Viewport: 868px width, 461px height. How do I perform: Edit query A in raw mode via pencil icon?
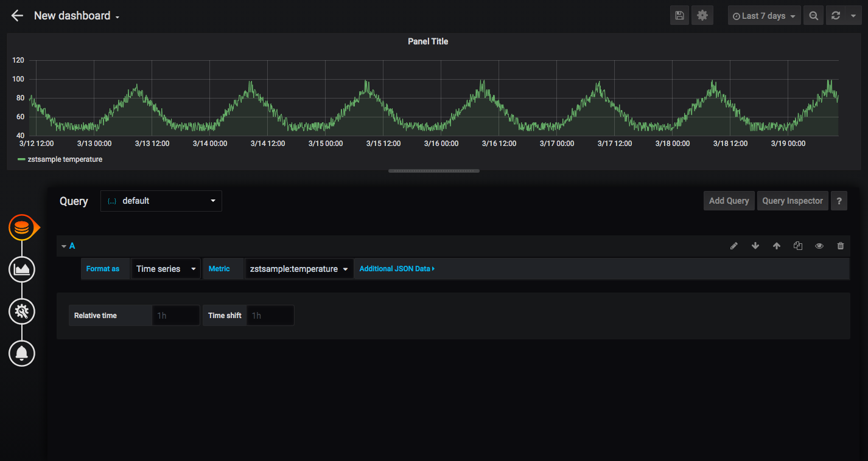[734, 246]
